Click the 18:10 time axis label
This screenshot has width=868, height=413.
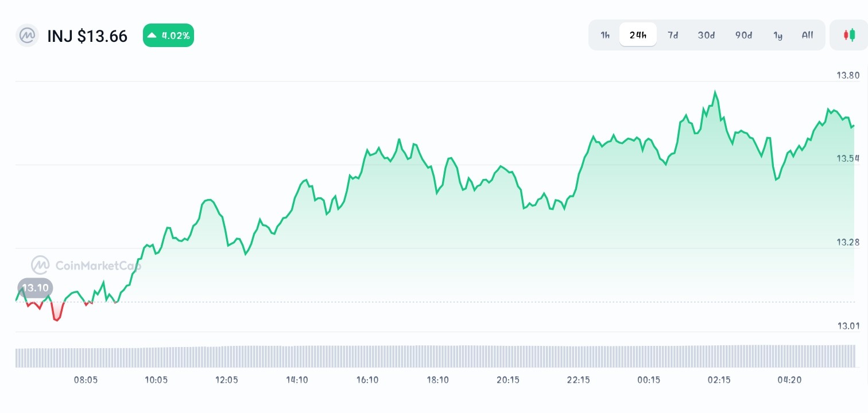pyautogui.click(x=437, y=380)
